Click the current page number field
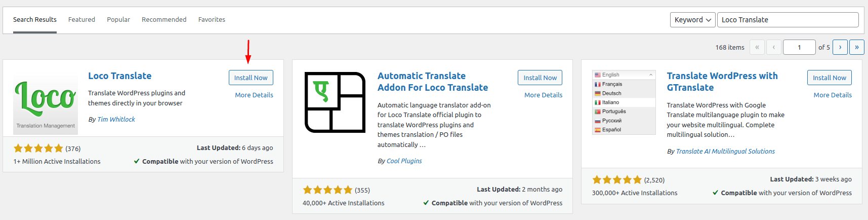This screenshot has width=868, height=220. pos(799,47)
